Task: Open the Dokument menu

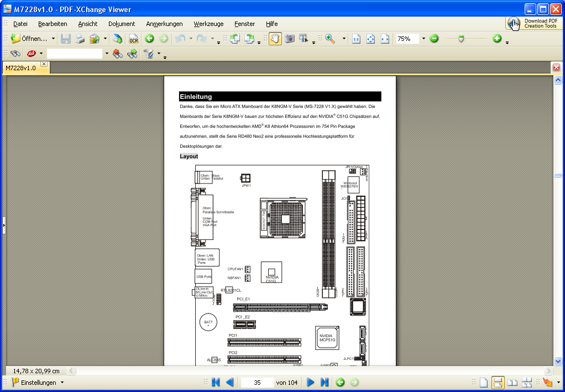Action: [x=122, y=24]
